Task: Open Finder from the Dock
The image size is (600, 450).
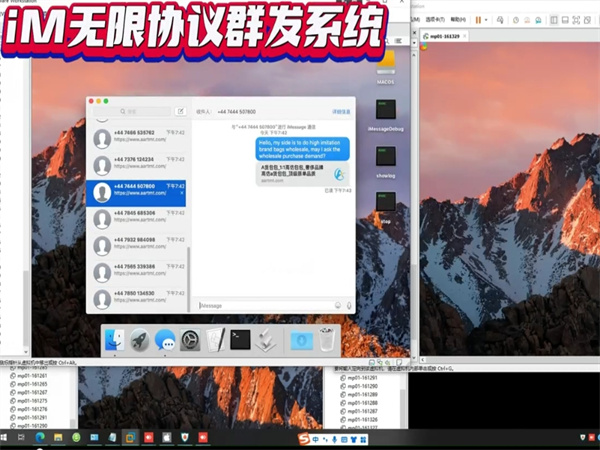Action: point(112,341)
